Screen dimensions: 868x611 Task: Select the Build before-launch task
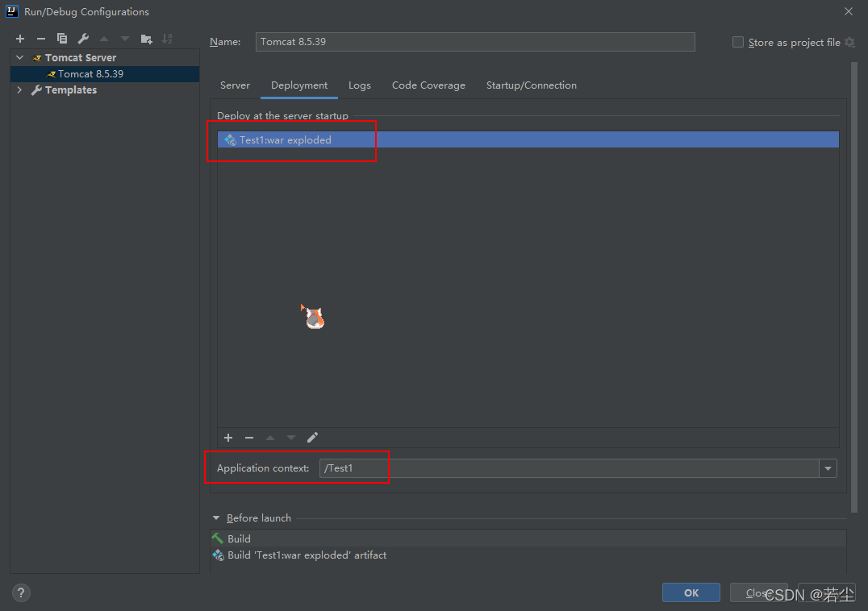click(x=528, y=538)
